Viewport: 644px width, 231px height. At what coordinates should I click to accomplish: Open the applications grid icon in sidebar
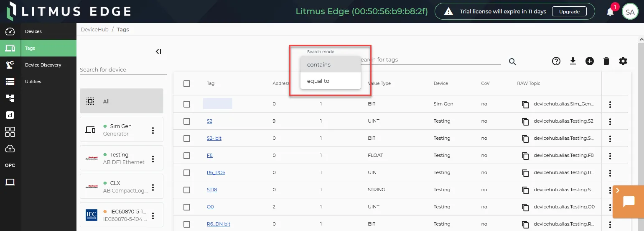coord(10,132)
